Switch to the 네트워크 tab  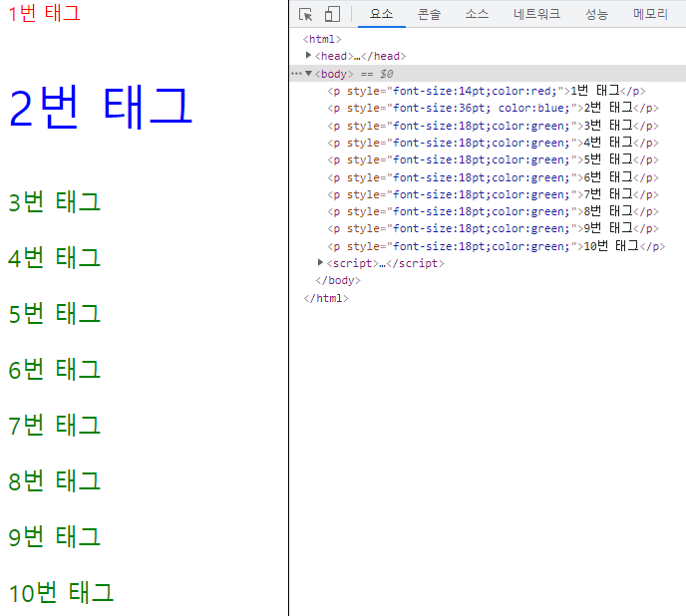[536, 14]
